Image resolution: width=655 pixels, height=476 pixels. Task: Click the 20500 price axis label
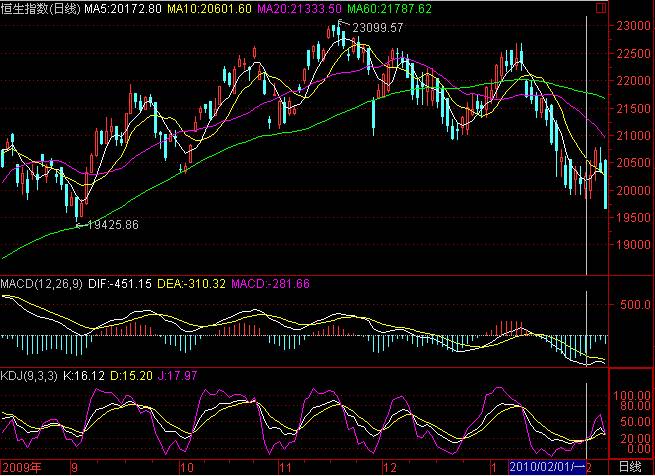click(633, 163)
